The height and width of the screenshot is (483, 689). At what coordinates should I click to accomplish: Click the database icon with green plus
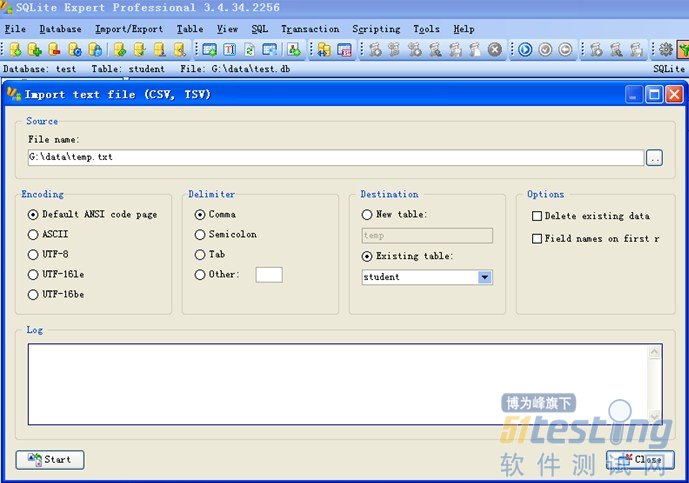tap(35, 49)
